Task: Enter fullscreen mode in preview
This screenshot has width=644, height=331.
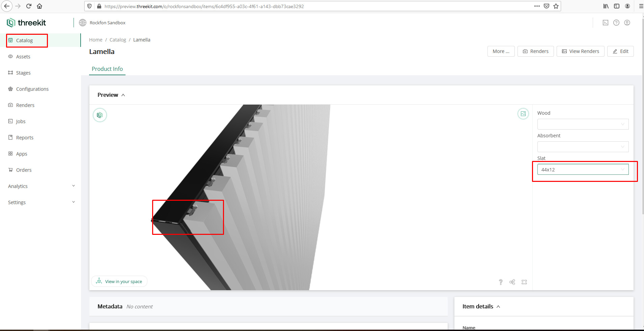Action: click(524, 282)
